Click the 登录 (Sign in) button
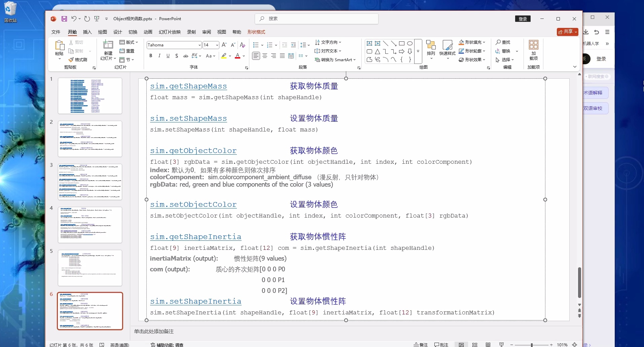 [523, 19]
